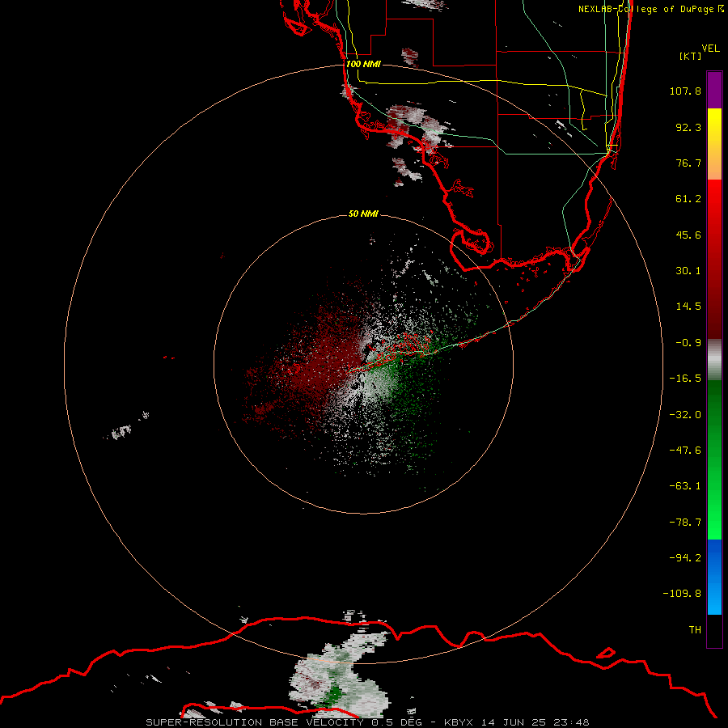Click the TH legend label
This screenshot has height=728, width=728.
click(x=695, y=630)
